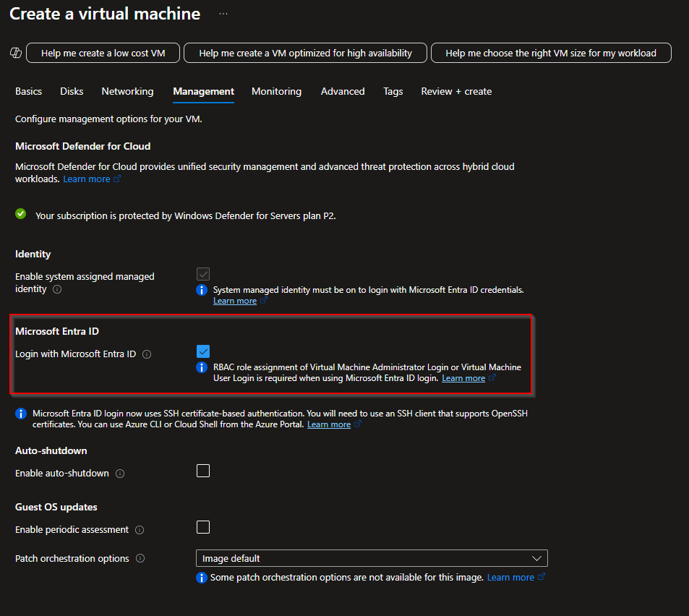The height and width of the screenshot is (616, 689).
Task: Click info icon next to Patch orchestration options
Action: click(x=140, y=558)
